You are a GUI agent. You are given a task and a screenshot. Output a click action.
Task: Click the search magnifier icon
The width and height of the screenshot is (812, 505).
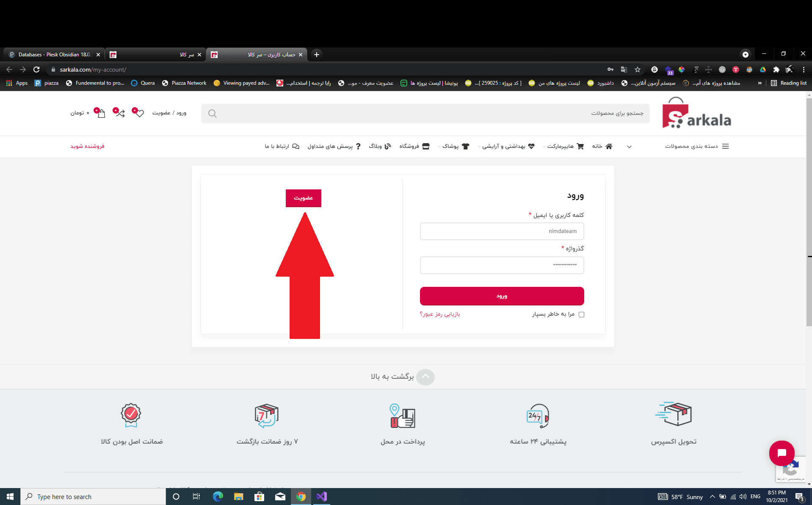(x=213, y=114)
